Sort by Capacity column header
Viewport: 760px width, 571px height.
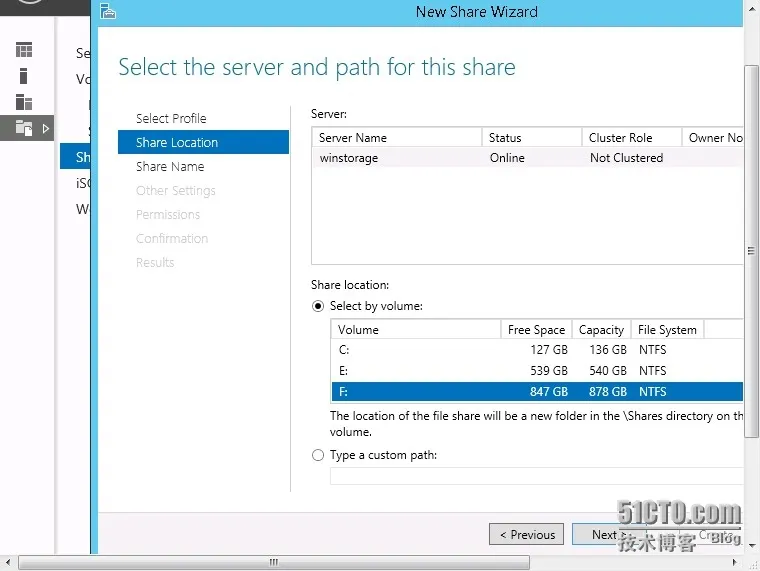point(602,330)
